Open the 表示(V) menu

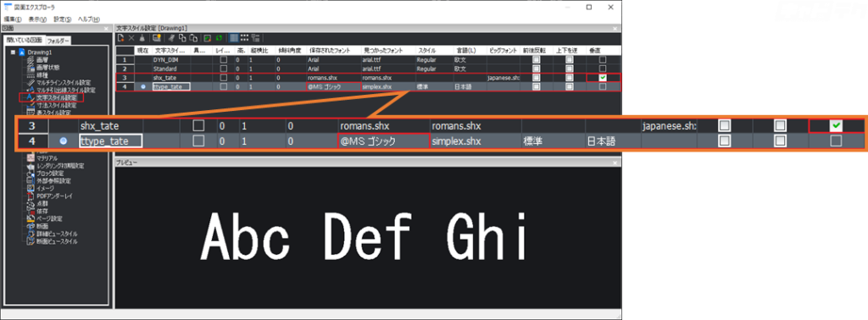click(37, 19)
